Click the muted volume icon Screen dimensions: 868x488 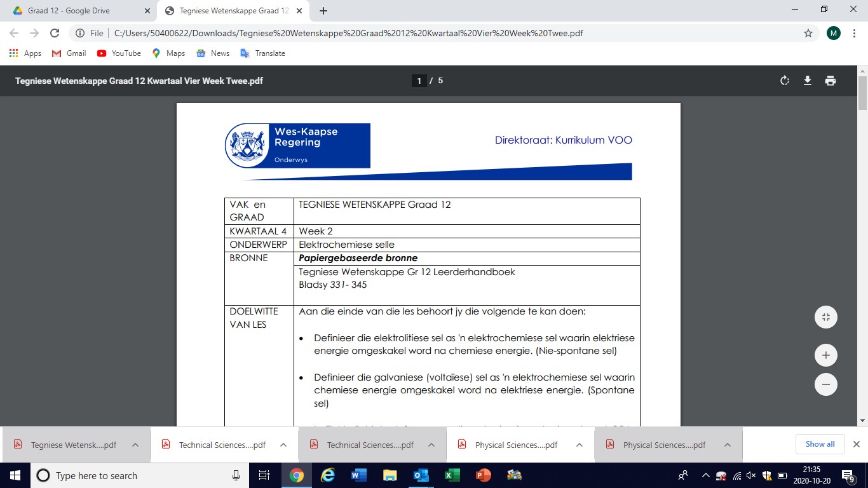pos(752,475)
